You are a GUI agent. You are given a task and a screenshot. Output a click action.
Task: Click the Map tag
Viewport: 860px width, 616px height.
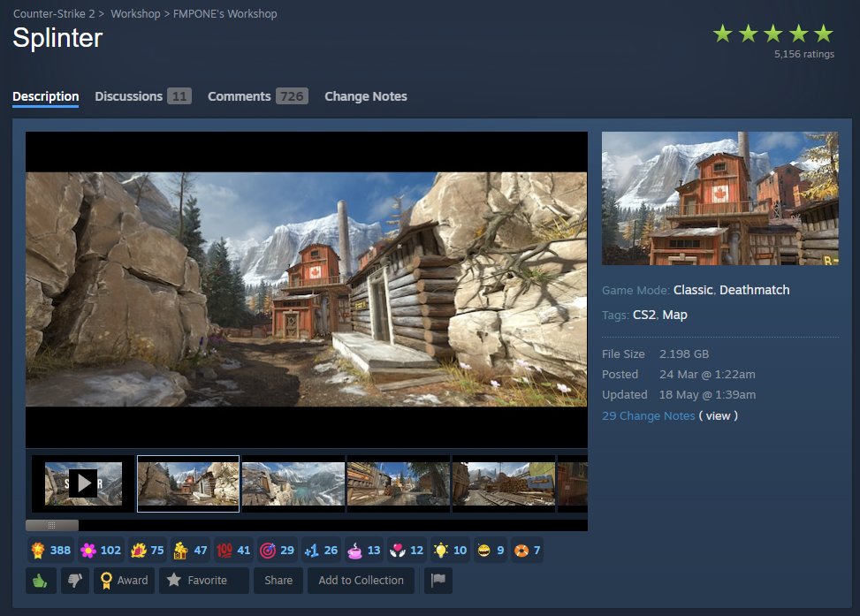coord(674,315)
